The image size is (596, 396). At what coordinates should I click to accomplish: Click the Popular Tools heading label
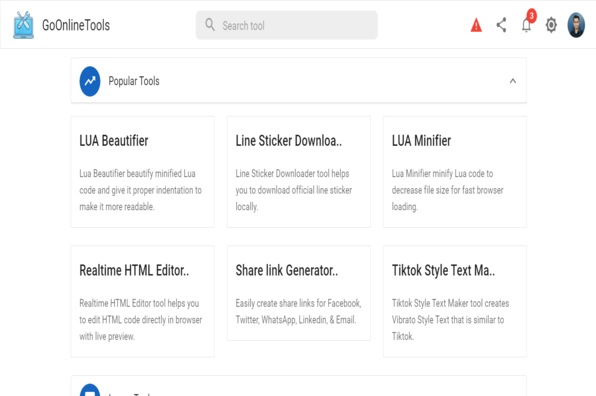tap(134, 81)
